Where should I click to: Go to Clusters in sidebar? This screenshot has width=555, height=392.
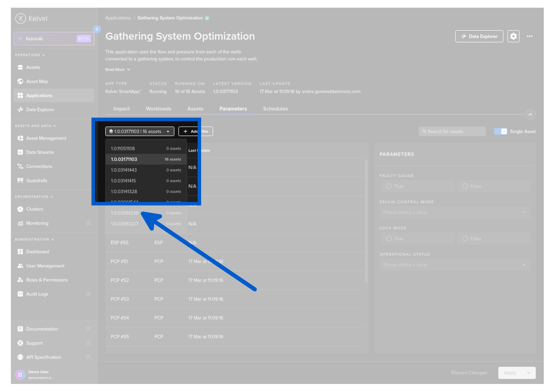tap(34, 209)
